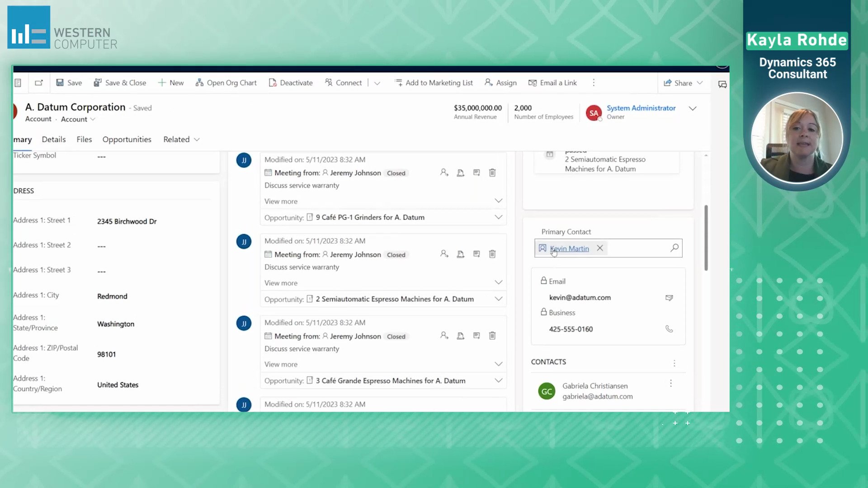Click the Deactivate command icon
The image size is (868, 488).
point(273,83)
